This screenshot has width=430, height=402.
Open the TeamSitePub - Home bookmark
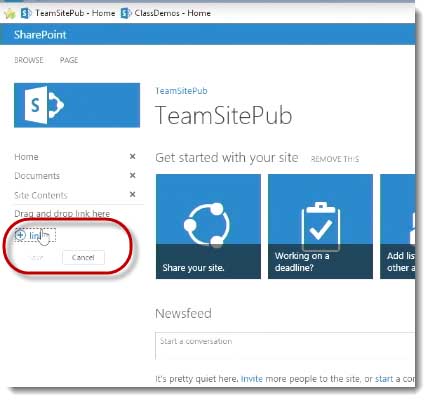(68, 13)
